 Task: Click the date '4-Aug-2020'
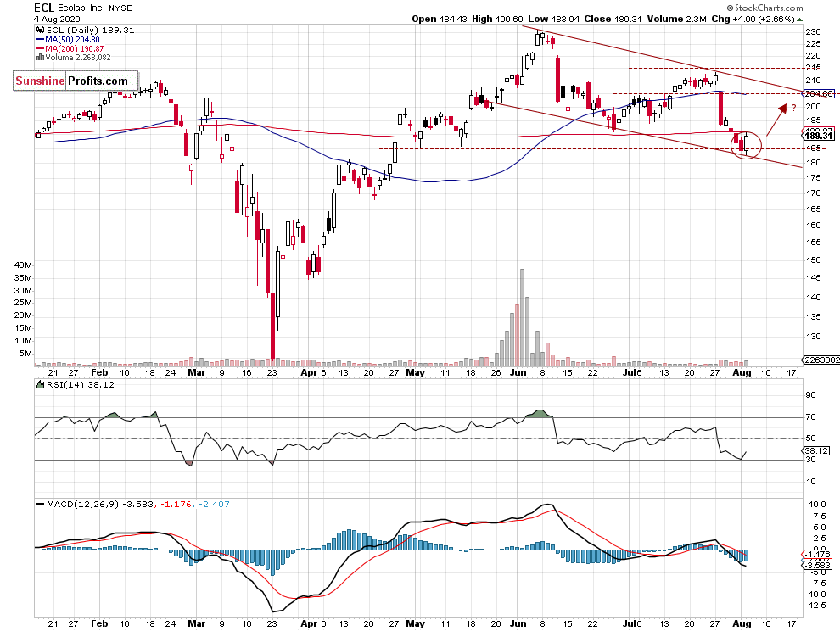pyautogui.click(x=58, y=20)
